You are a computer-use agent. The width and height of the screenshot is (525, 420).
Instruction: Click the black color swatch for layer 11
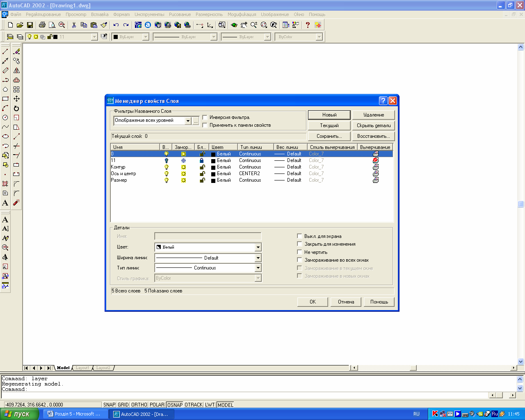(x=213, y=161)
